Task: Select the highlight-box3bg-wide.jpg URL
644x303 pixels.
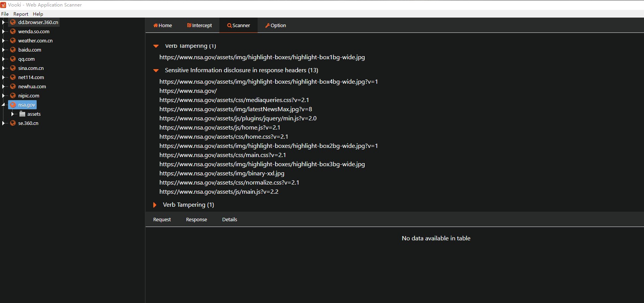Action: (262, 164)
